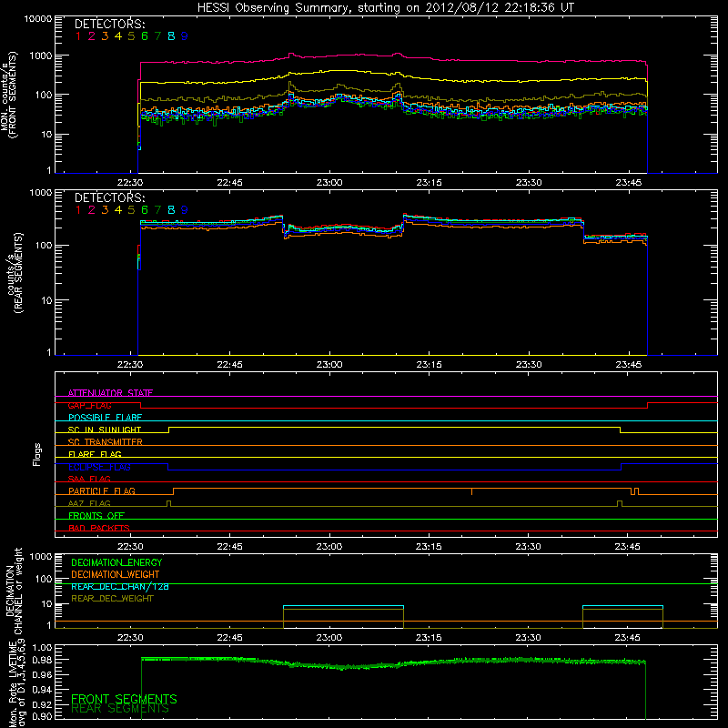Click the AAZ_FLAG label
Screen dimensions: 728x728
[89, 503]
